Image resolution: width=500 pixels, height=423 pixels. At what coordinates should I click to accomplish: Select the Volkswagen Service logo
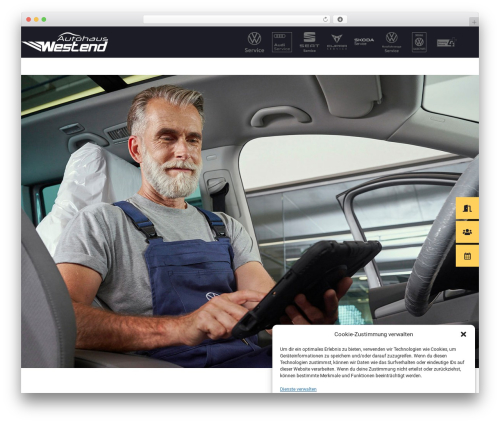[x=254, y=42]
